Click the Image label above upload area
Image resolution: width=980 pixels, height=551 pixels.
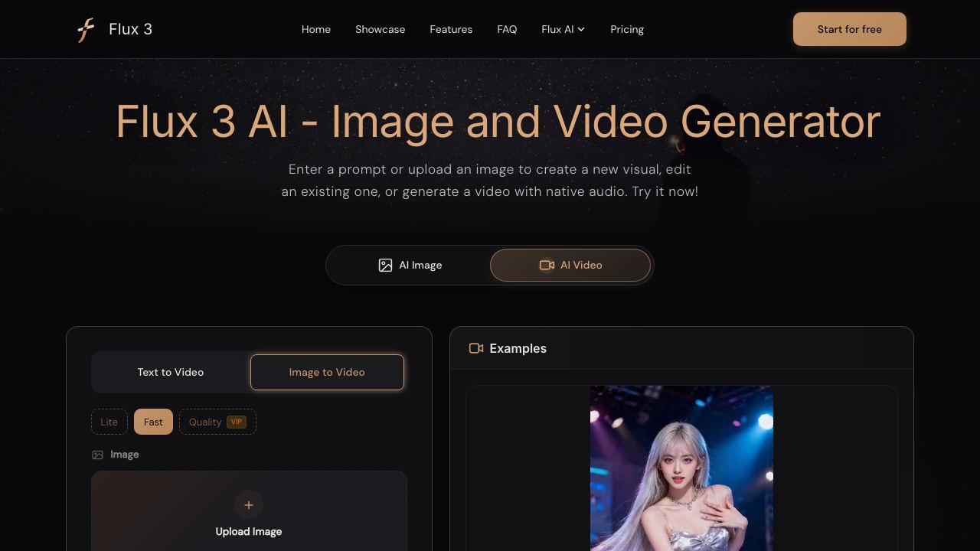[x=125, y=455]
